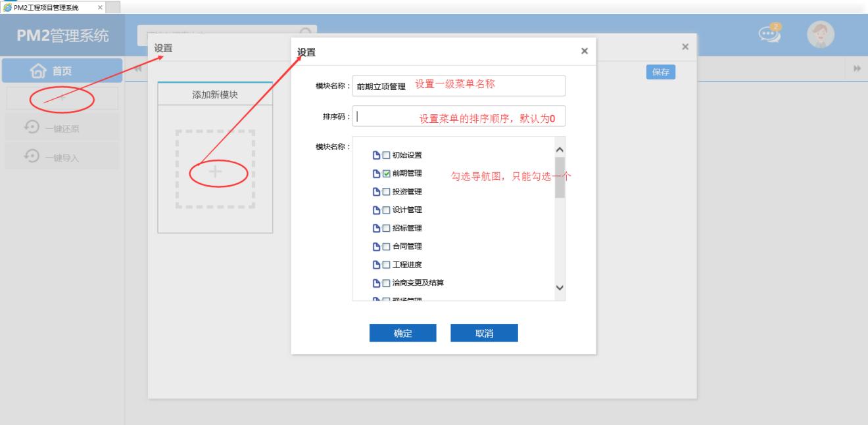Click the document icon beside 初始设置
The width and height of the screenshot is (868, 425).
click(x=377, y=156)
